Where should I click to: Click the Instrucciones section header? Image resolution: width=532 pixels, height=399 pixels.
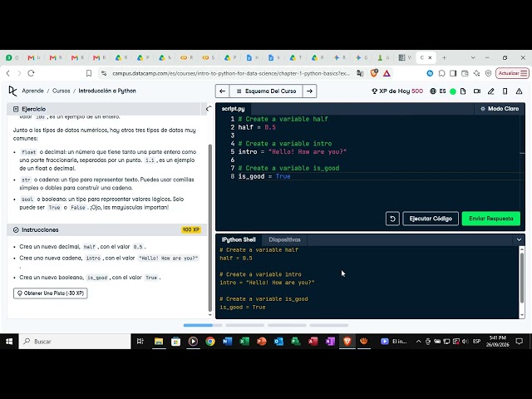click(107, 229)
